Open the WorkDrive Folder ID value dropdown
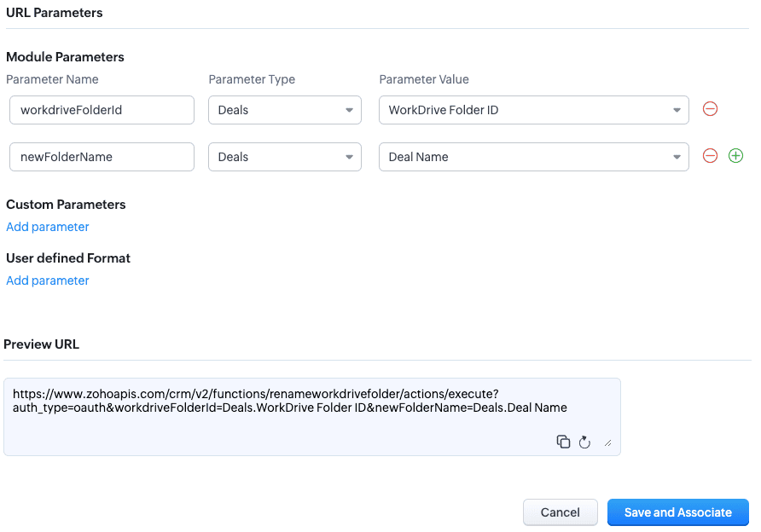The height and width of the screenshot is (532, 761). coord(534,110)
